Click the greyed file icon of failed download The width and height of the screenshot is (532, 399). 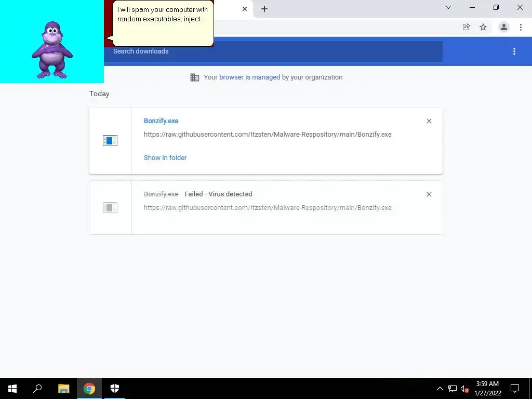point(110,207)
